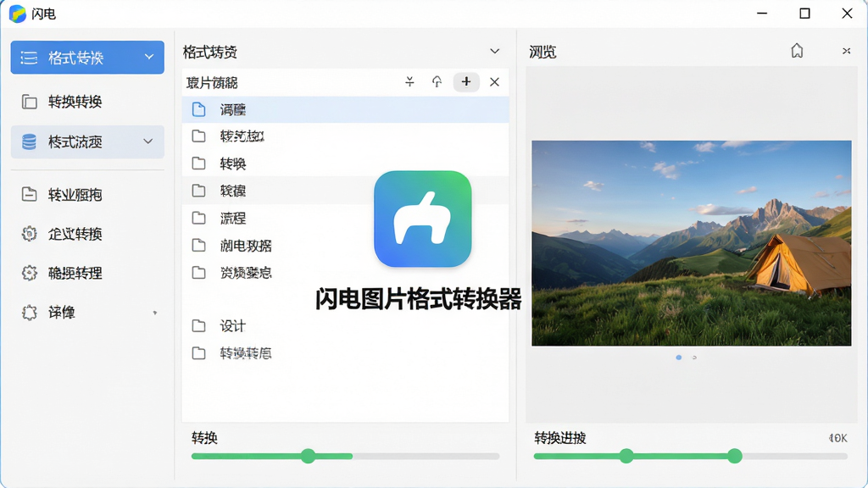Select the 流程 folder row
The image size is (868, 488).
[x=346, y=218]
